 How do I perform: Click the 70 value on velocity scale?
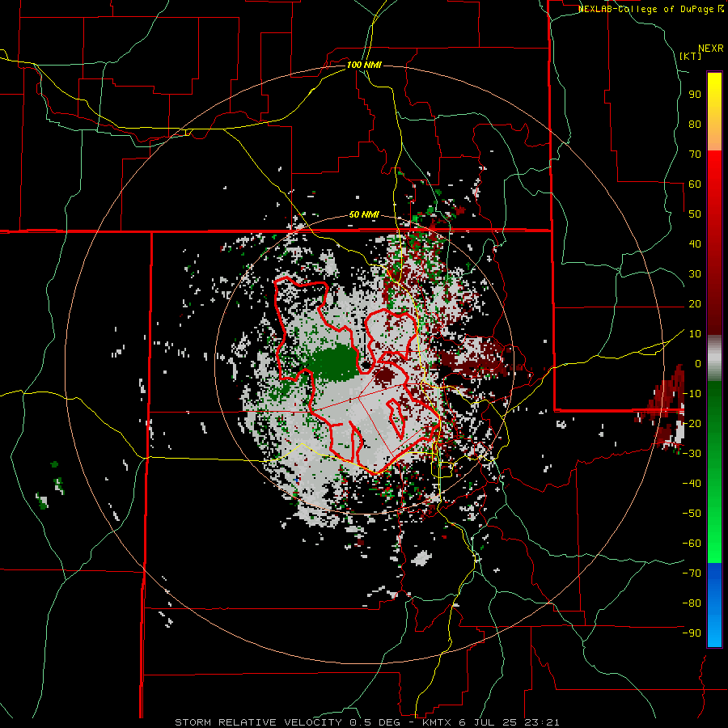pyautogui.click(x=695, y=154)
